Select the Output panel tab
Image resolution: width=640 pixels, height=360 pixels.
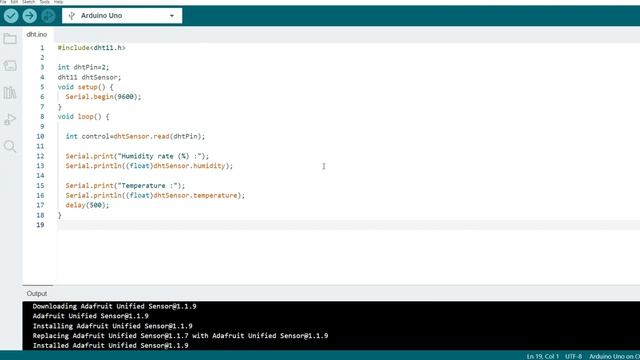point(37,293)
